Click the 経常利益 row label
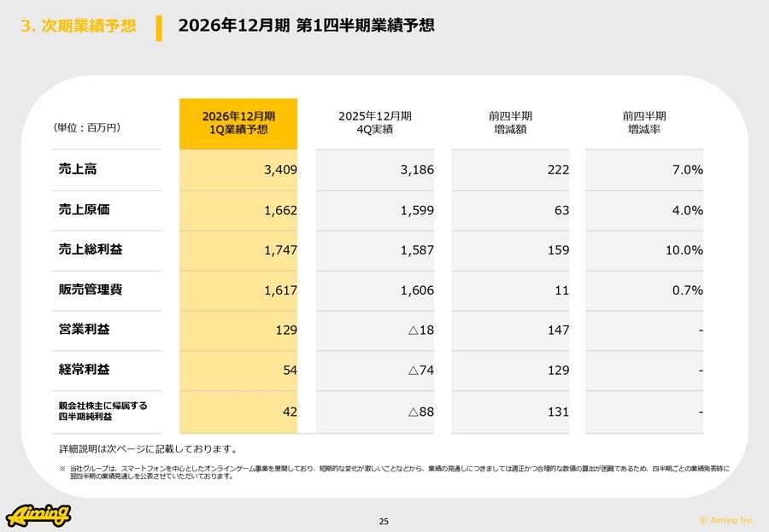 (x=85, y=370)
